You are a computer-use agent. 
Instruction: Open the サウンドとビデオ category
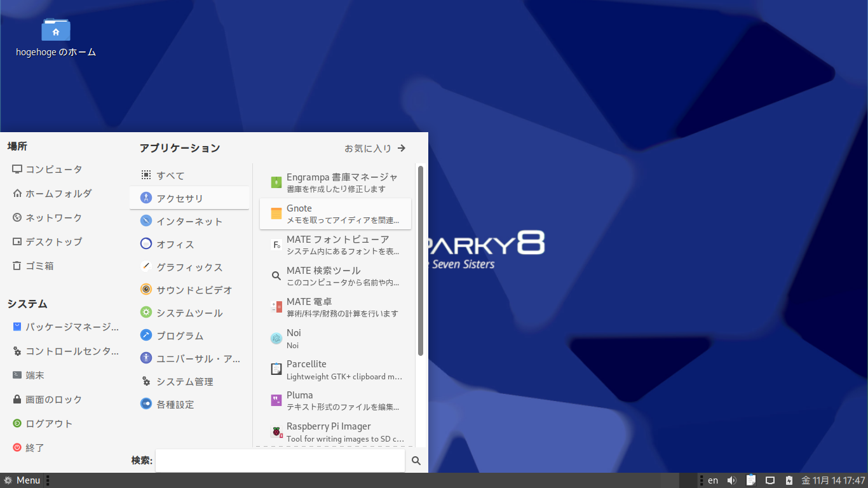(189, 290)
